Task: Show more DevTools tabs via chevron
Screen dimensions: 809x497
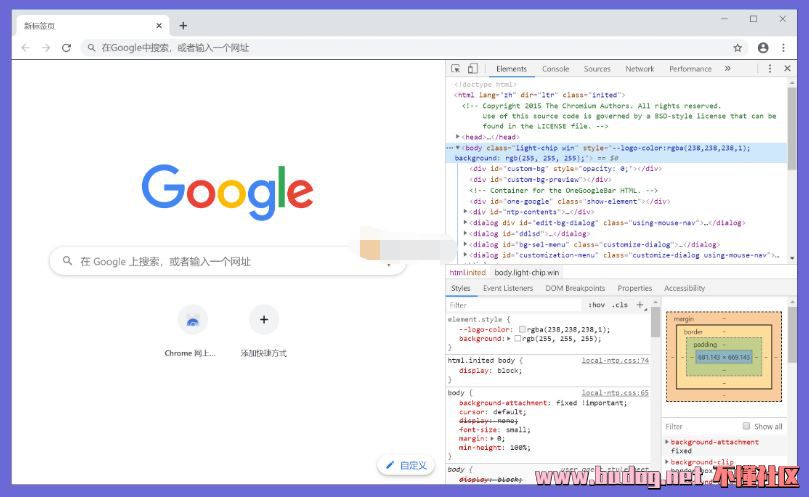Action: click(x=727, y=69)
